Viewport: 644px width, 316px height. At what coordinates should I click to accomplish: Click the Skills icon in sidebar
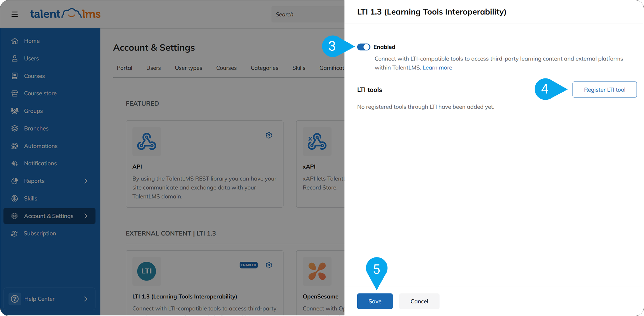15,198
